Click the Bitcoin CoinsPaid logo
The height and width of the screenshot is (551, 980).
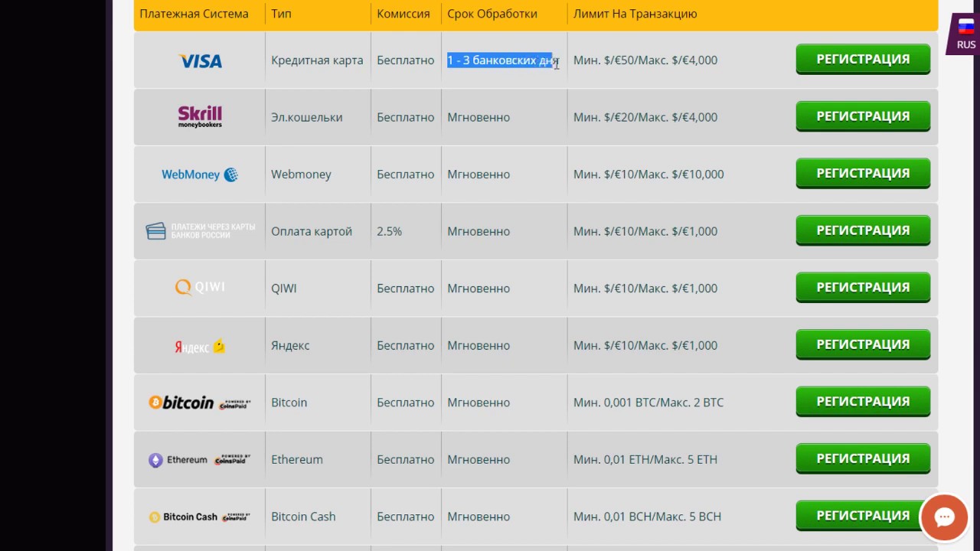pos(200,403)
